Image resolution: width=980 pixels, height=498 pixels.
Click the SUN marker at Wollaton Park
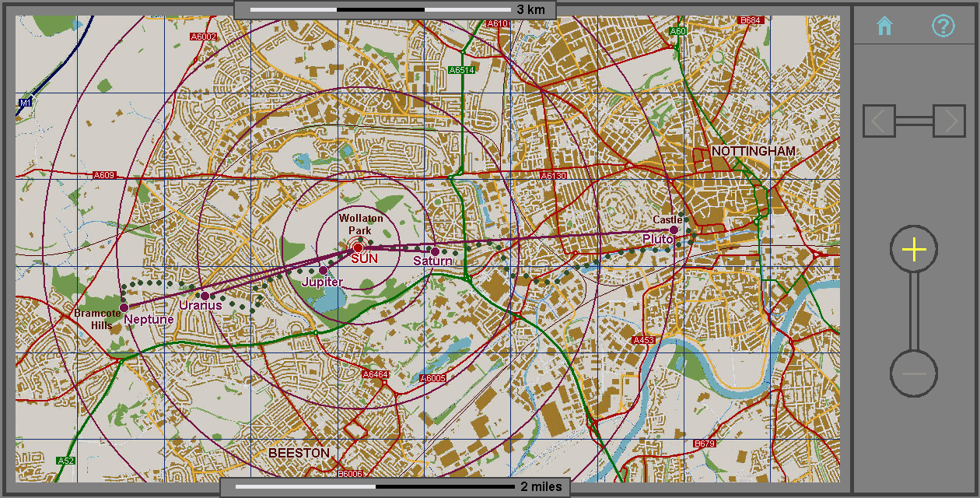click(x=359, y=247)
